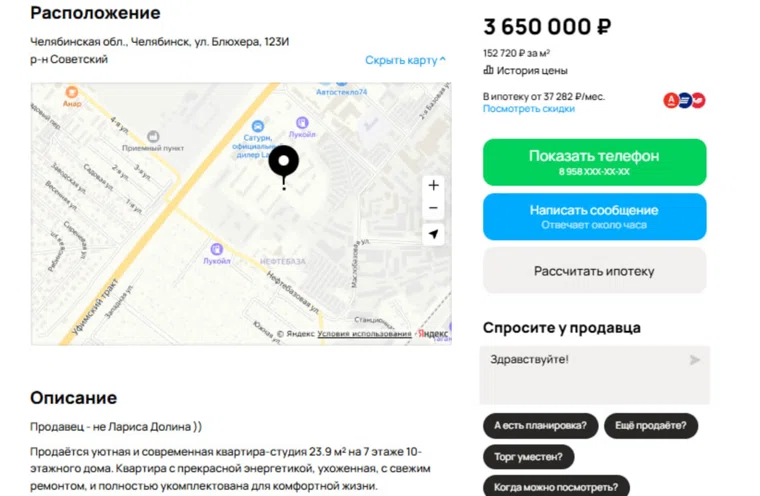The image size is (760, 496).
Task: Click the blue Написать сообщение button
Action: point(594,216)
